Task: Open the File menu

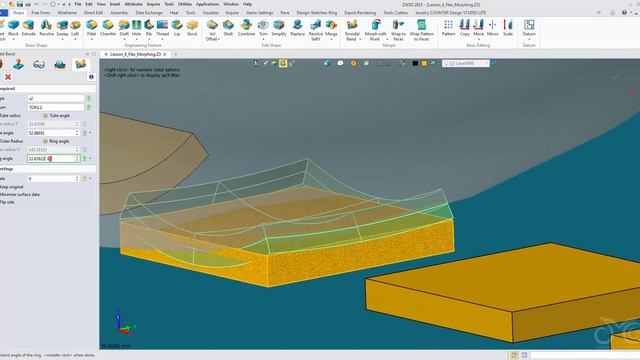Action: pos(78,4)
